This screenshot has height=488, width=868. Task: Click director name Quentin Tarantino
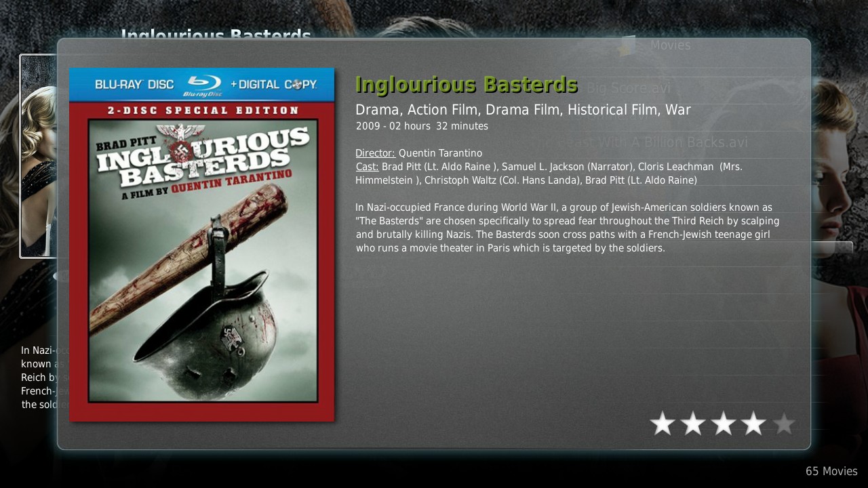coord(440,153)
